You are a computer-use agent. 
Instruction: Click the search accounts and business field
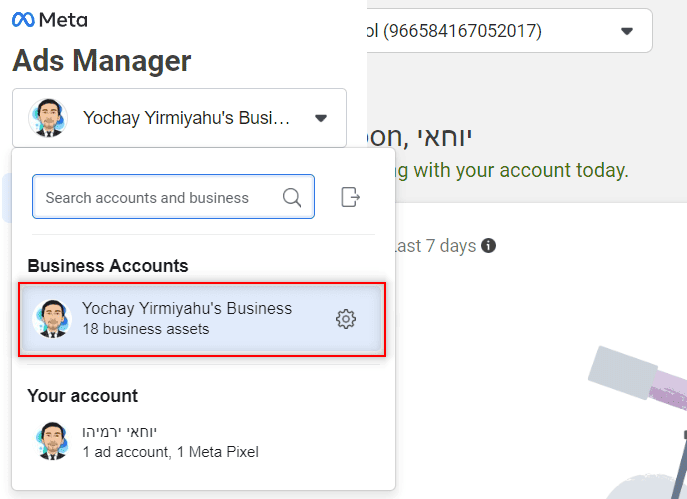[x=174, y=197]
